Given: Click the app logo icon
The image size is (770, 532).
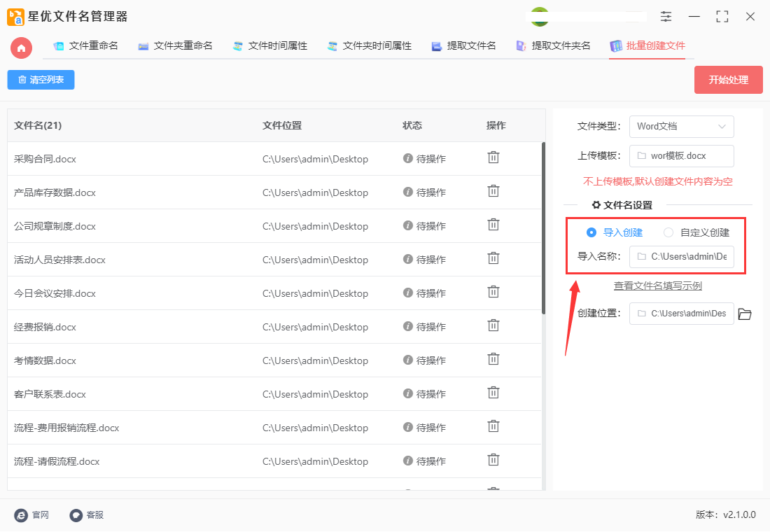Looking at the screenshot, I should [x=15, y=17].
